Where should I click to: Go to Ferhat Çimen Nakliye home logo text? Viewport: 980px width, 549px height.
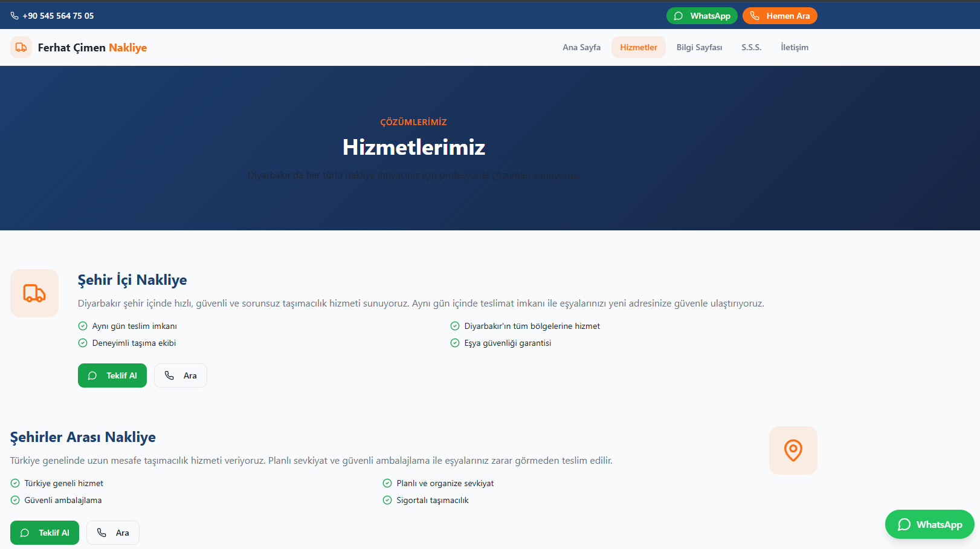92,47
